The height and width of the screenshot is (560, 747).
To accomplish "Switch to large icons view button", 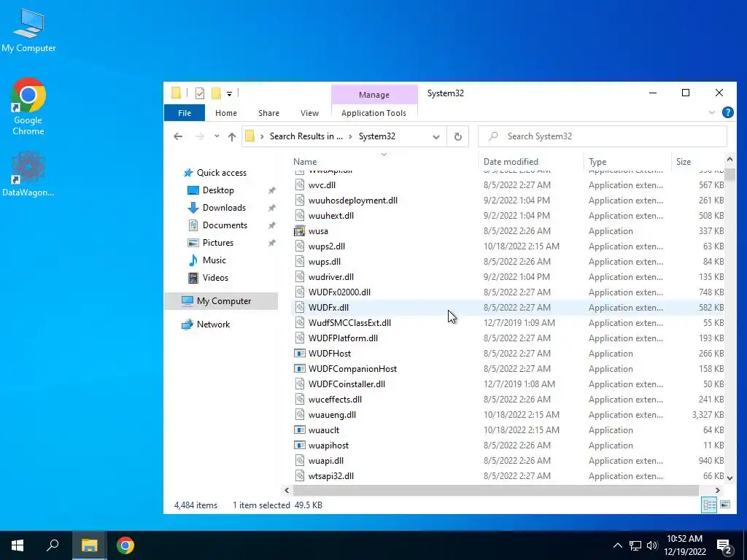I will tap(725, 505).
